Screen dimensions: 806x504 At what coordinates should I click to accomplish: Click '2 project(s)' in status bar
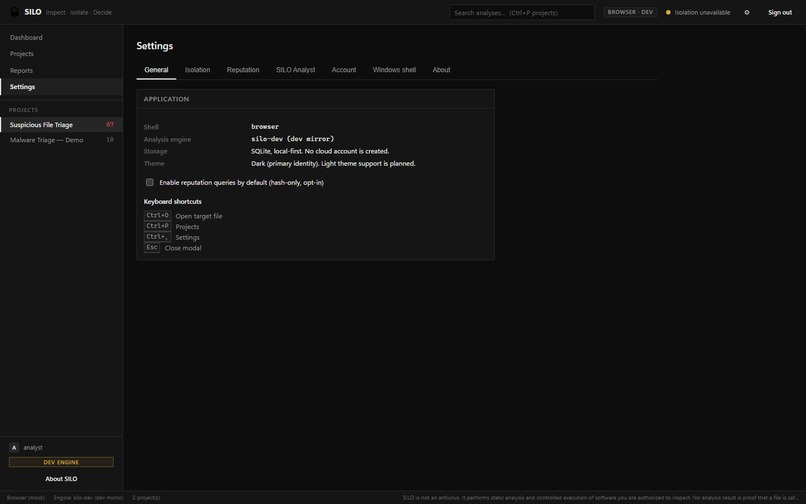(x=146, y=498)
